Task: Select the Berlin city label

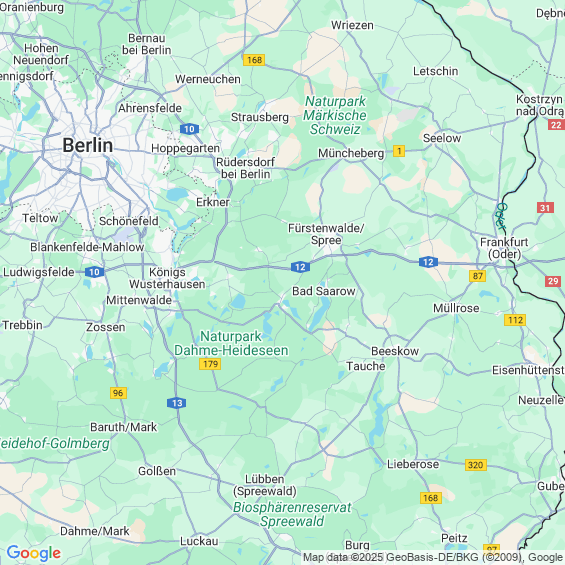Action: (88, 146)
